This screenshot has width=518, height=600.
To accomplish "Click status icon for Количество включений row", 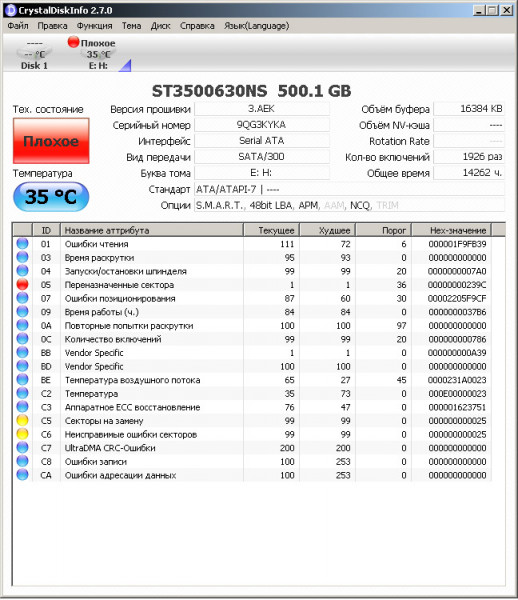I will tap(23, 339).
